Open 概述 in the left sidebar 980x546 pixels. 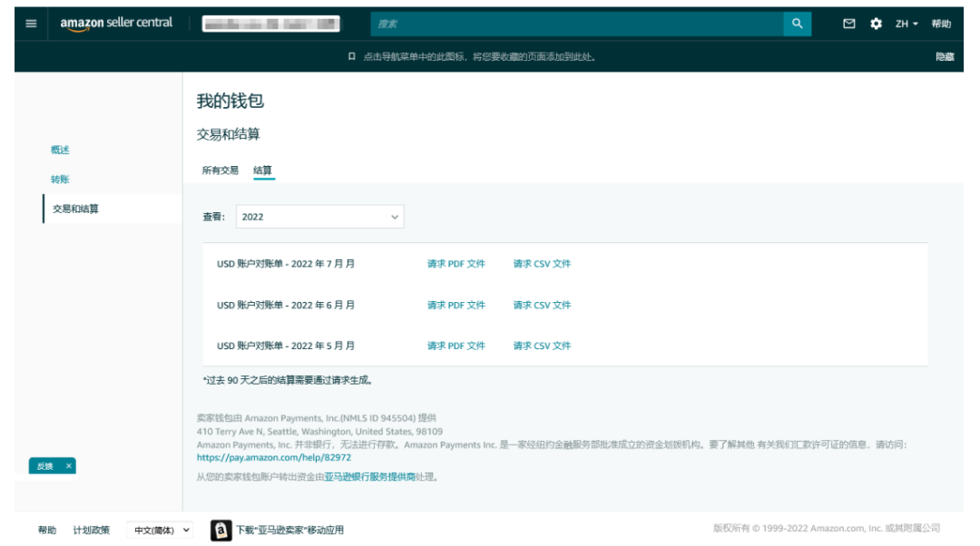click(60, 150)
